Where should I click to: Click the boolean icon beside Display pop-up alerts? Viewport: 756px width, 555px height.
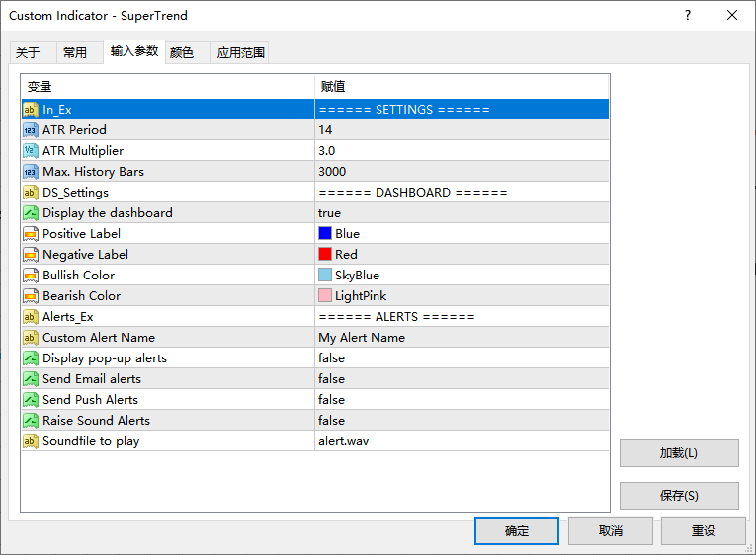[x=31, y=357]
